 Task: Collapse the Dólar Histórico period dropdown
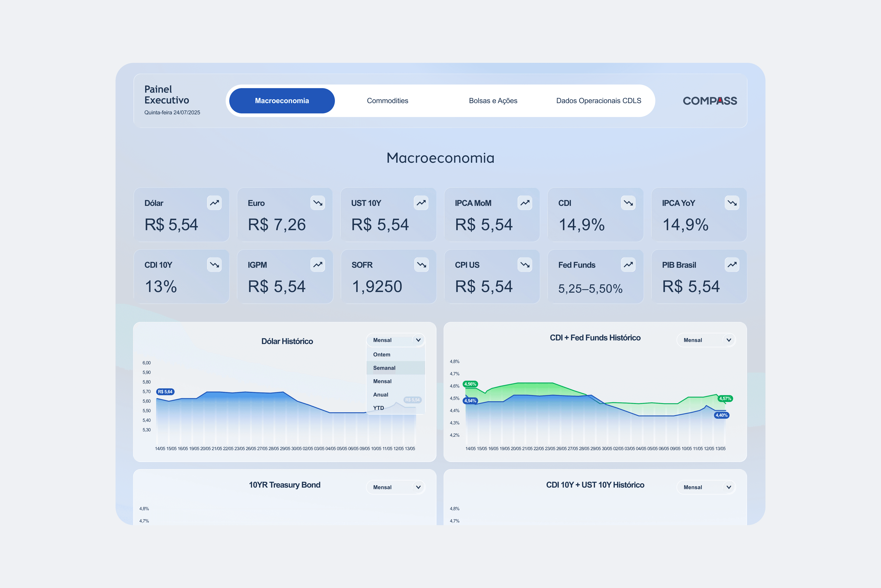click(418, 340)
